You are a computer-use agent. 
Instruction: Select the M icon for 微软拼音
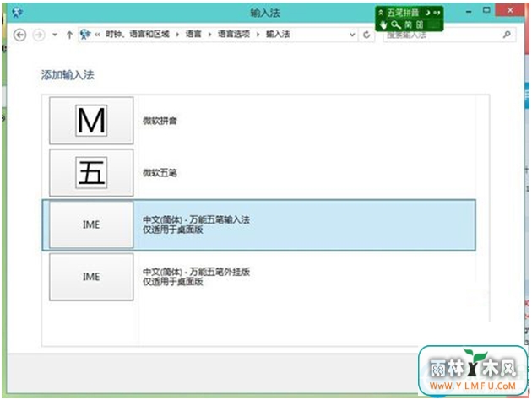tap(91, 121)
